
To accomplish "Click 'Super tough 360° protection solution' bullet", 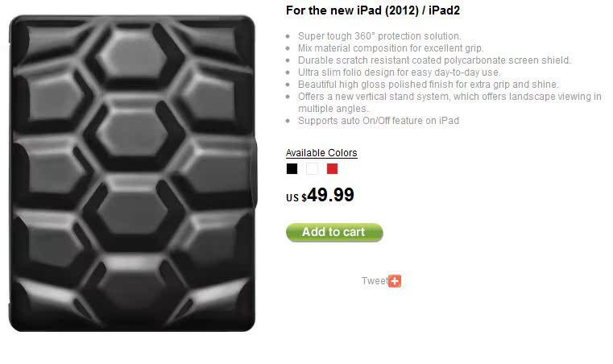I will [379, 36].
